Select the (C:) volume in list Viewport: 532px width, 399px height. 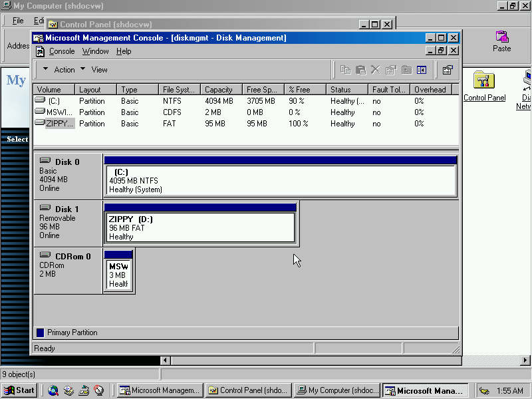click(53, 101)
